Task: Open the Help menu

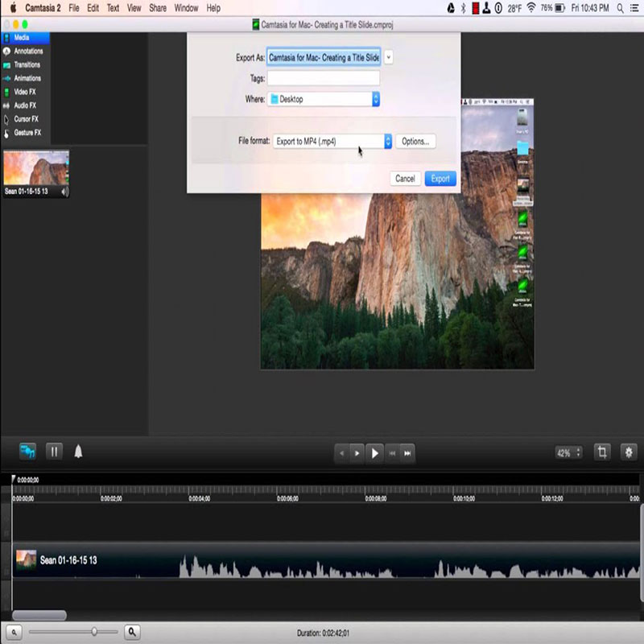Action: [213, 8]
